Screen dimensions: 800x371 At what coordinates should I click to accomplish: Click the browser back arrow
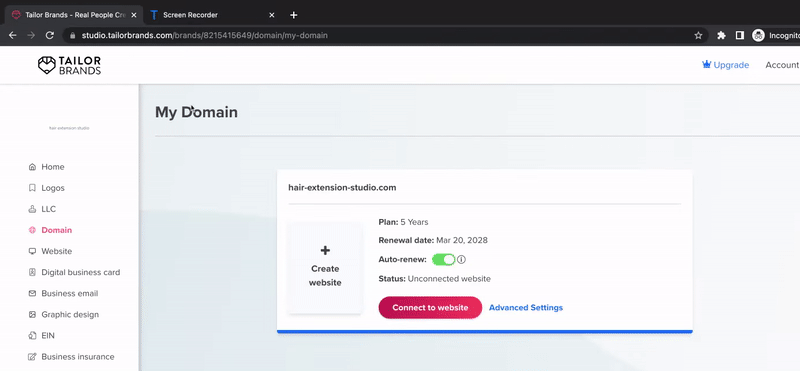(x=13, y=35)
